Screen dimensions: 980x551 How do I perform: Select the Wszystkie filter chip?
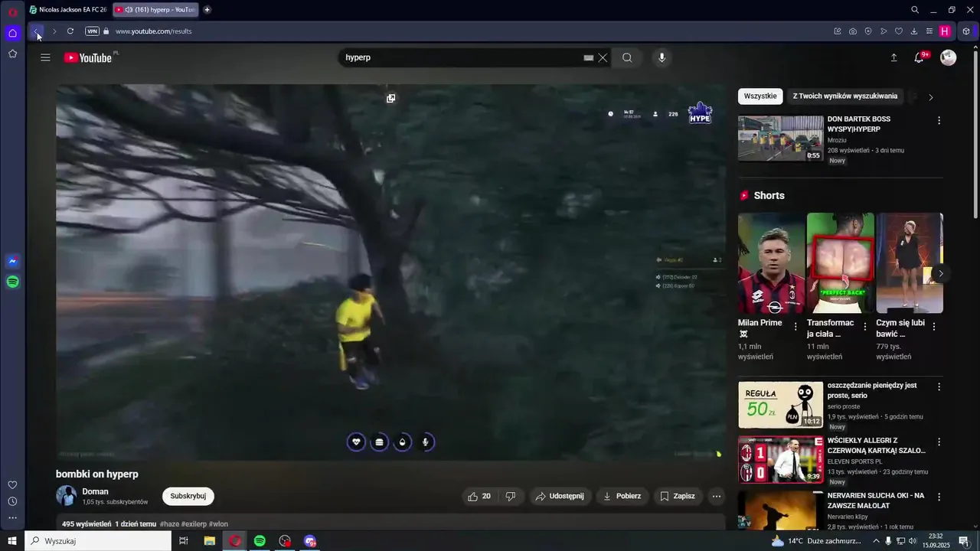point(760,96)
